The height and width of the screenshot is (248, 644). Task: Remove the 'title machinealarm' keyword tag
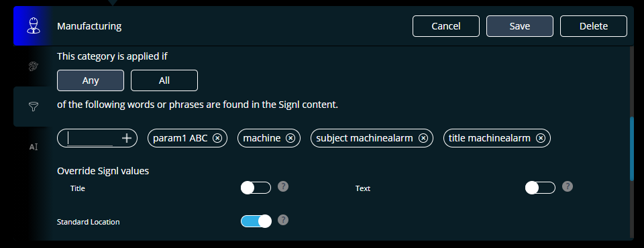tap(541, 138)
